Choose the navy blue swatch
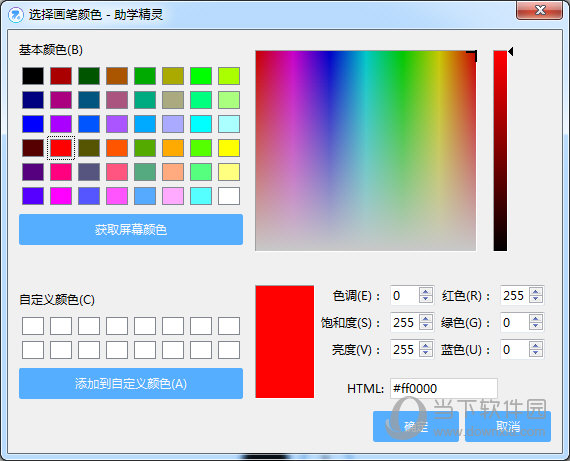Image resolution: width=570 pixels, height=461 pixels. [33, 100]
